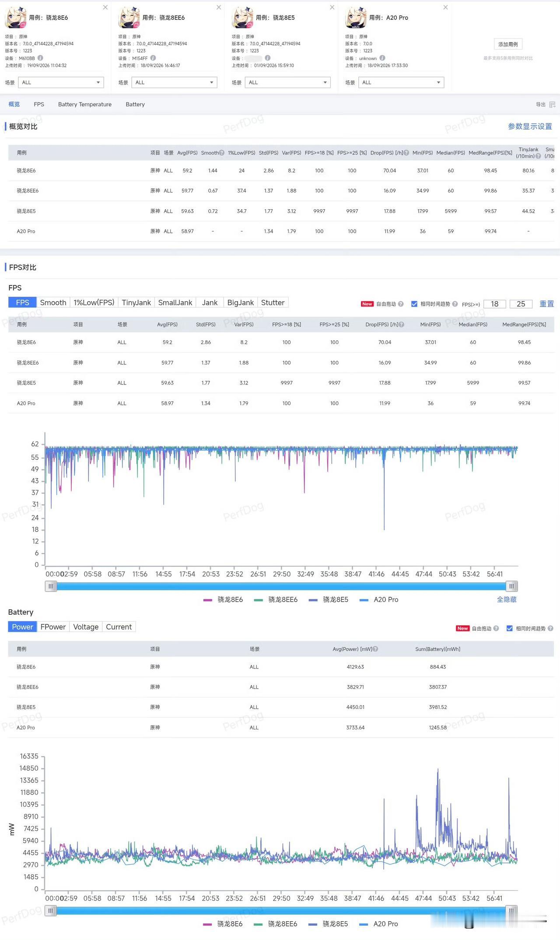The height and width of the screenshot is (940, 560).
Task: Select the Voltage tab under Battery
Action: coord(86,627)
